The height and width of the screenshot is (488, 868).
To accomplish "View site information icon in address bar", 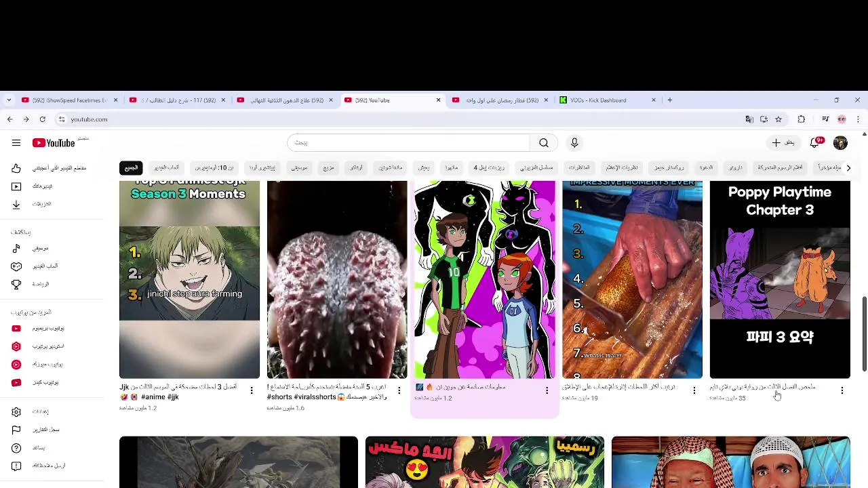I will click(62, 119).
